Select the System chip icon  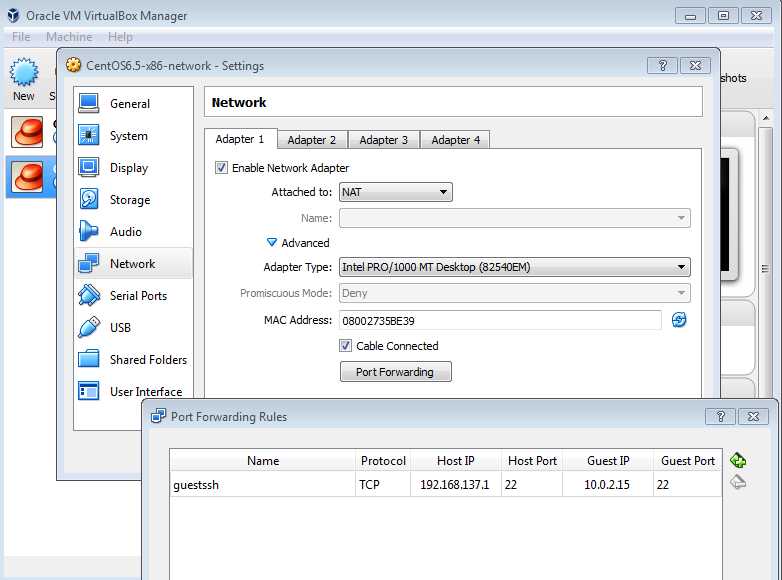pos(89,135)
